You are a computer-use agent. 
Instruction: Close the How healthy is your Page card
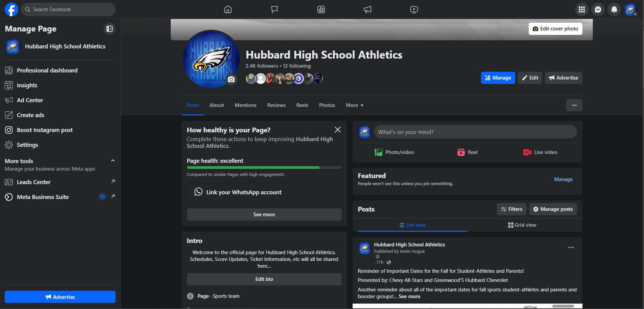[x=337, y=130]
